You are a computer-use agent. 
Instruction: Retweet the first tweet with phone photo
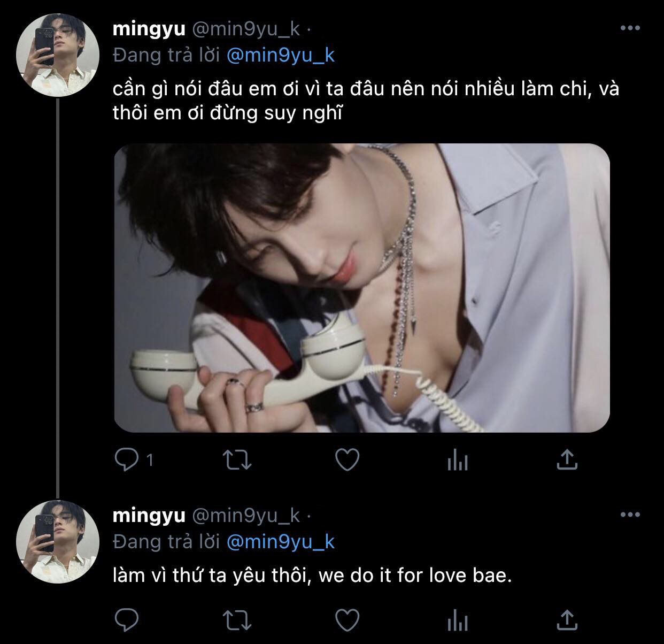[x=237, y=459]
